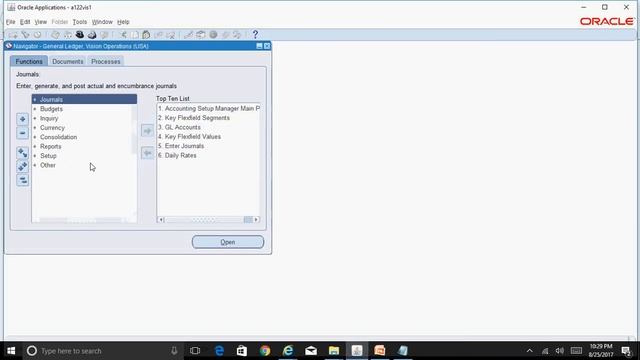Image resolution: width=640 pixels, height=360 pixels.
Task: Click the Print toolbar icon
Action: point(92,35)
